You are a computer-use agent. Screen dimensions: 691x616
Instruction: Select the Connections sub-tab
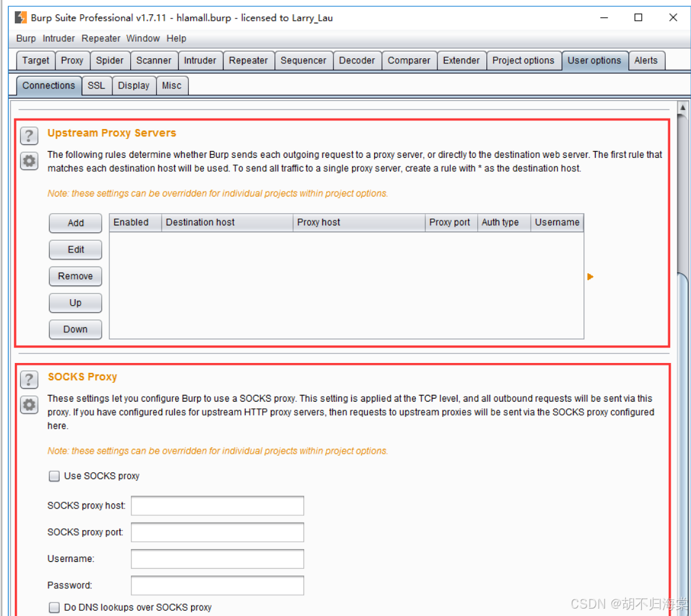coord(49,85)
